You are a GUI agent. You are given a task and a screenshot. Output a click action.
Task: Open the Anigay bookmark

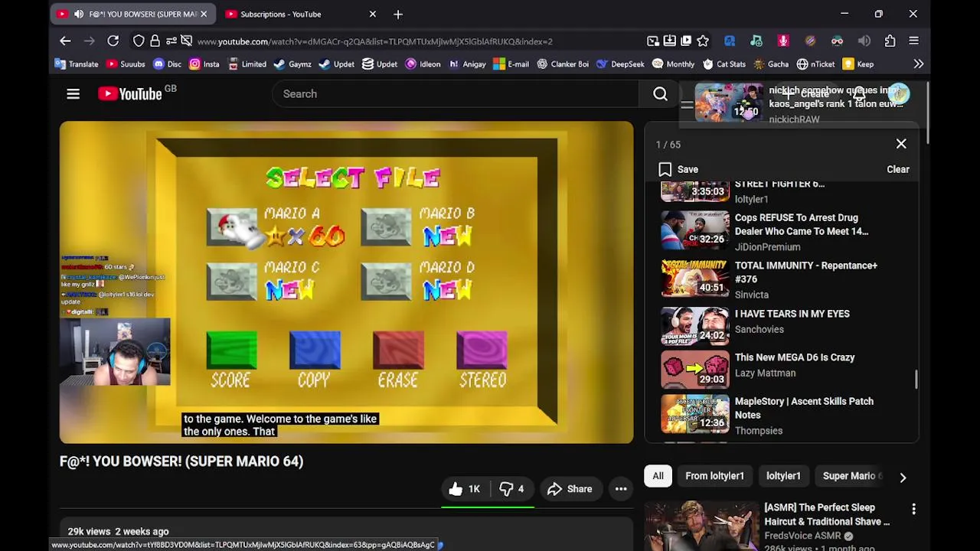[x=467, y=64]
